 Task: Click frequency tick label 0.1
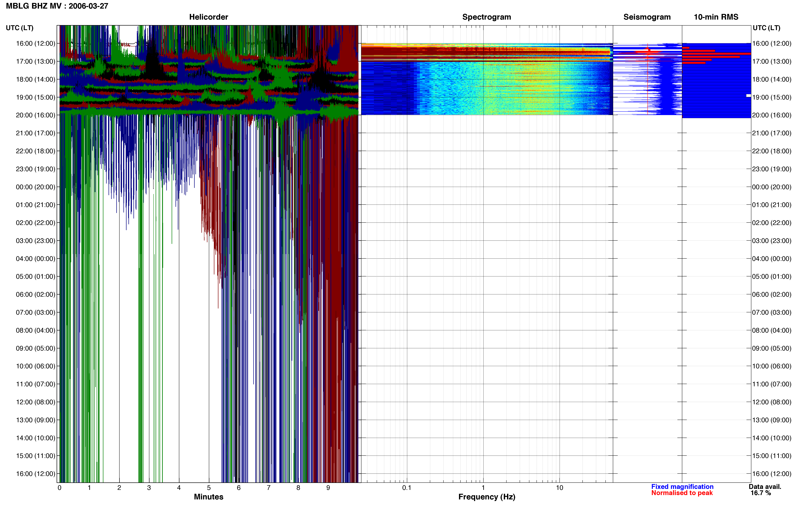[407, 488]
